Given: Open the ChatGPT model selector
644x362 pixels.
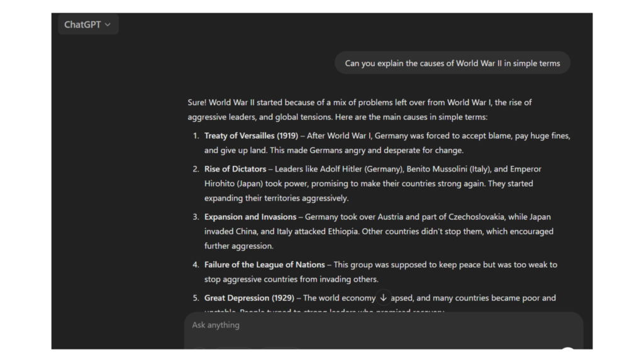Looking at the screenshot, I should (88, 25).
